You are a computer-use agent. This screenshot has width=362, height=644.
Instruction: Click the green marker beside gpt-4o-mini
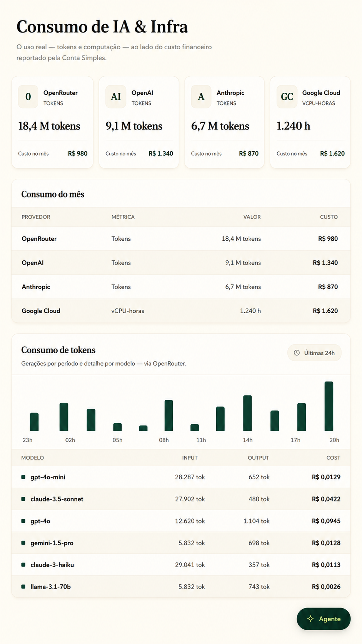(x=23, y=477)
